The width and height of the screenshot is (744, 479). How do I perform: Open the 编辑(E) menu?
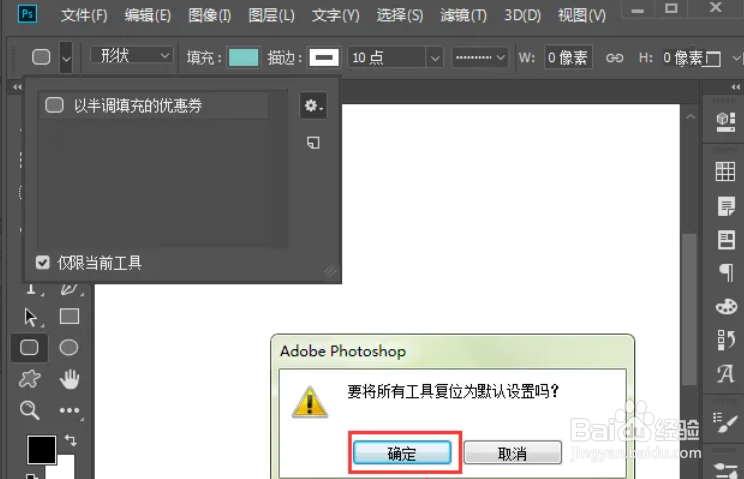pos(148,16)
